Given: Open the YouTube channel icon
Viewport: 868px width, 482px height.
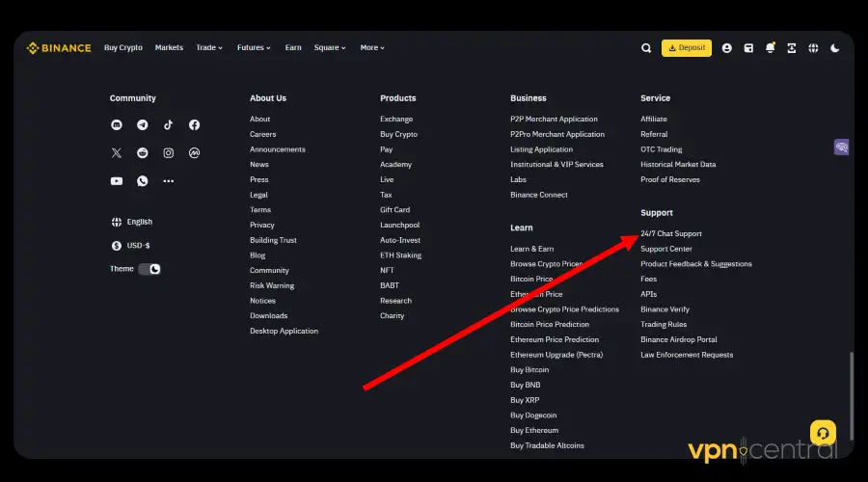Looking at the screenshot, I should pos(117,181).
